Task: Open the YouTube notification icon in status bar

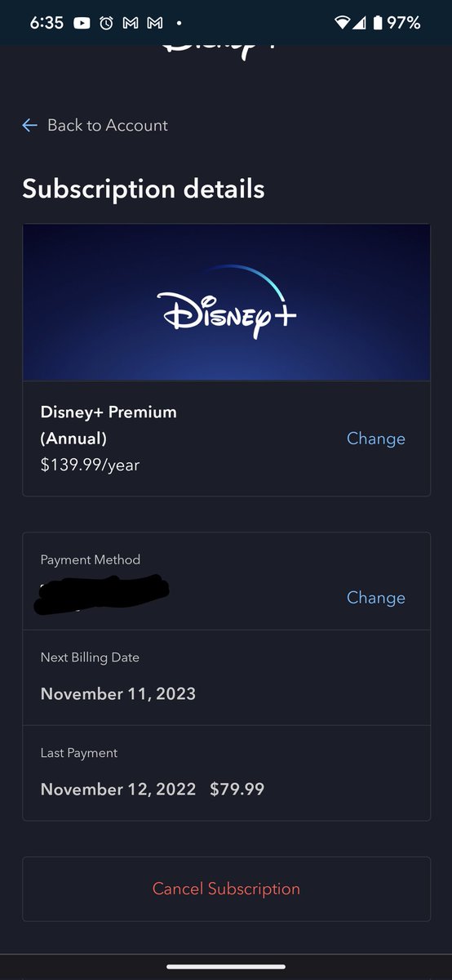Action: pos(82,23)
